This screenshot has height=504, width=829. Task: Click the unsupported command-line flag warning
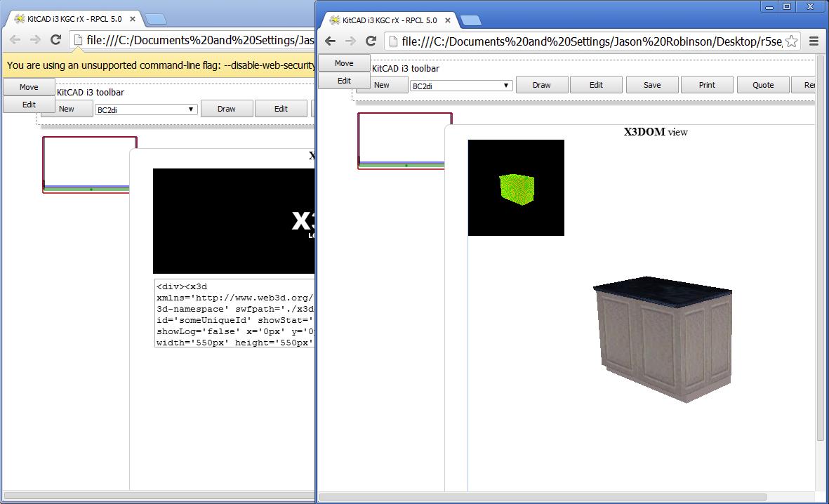(x=161, y=65)
